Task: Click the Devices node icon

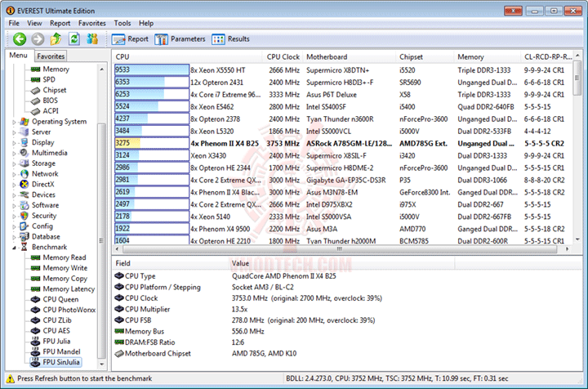Action: click(24, 194)
